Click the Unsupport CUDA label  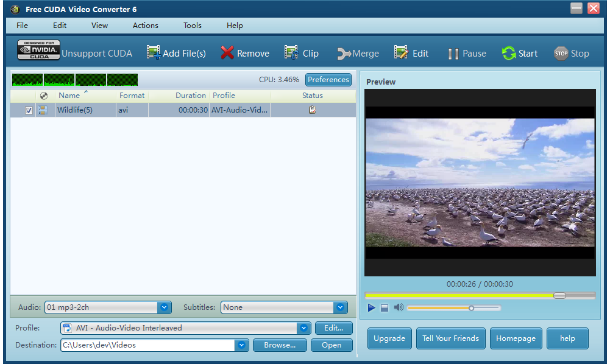pos(97,54)
